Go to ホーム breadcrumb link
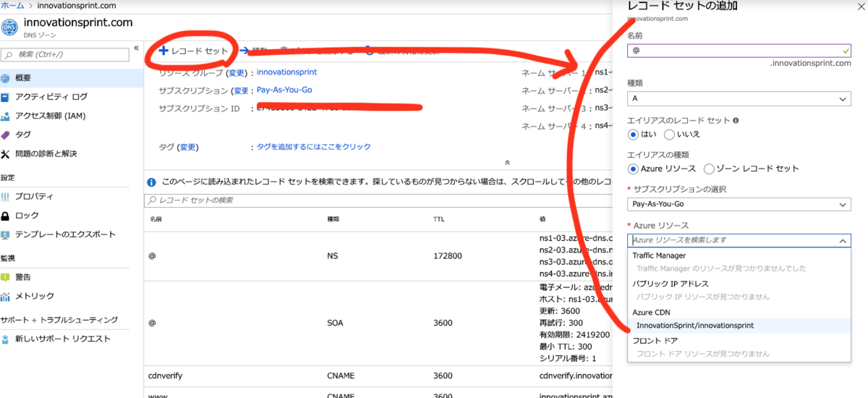The width and height of the screenshot is (868, 398). coord(12,5)
